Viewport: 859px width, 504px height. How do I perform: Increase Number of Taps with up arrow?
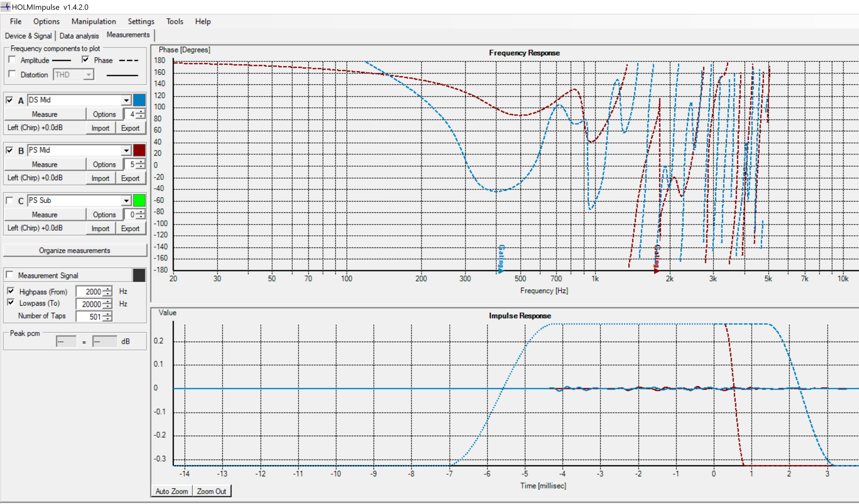pos(108,314)
